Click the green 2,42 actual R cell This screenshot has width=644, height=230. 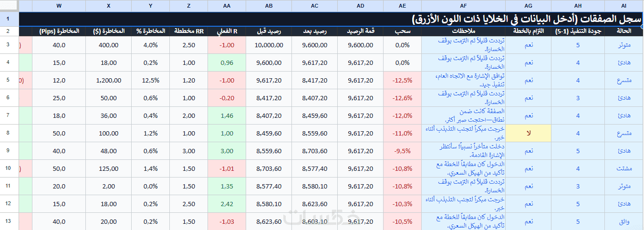[227, 204]
